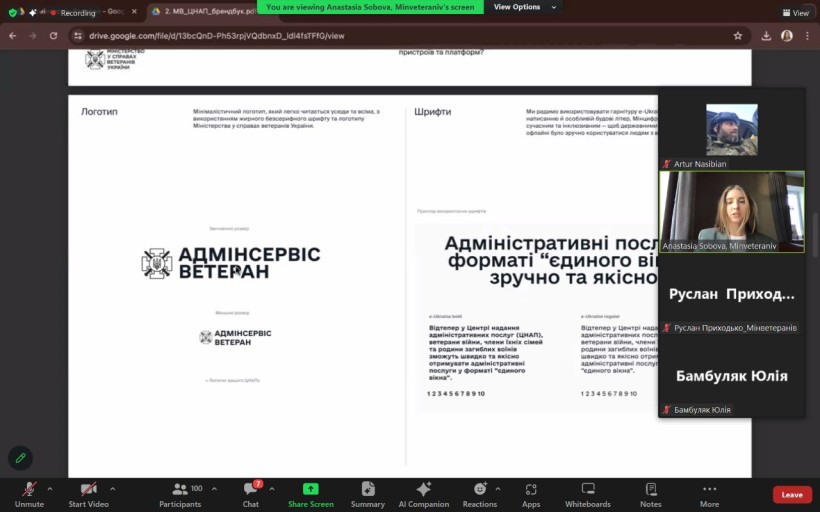Viewport: 820px width, 512px height.
Task: Reload the shared browser page
Action: 53,36
